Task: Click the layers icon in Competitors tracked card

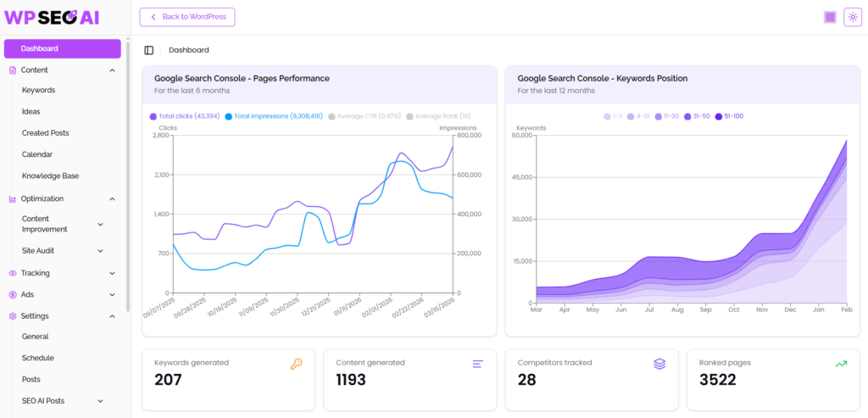Action: click(x=659, y=364)
